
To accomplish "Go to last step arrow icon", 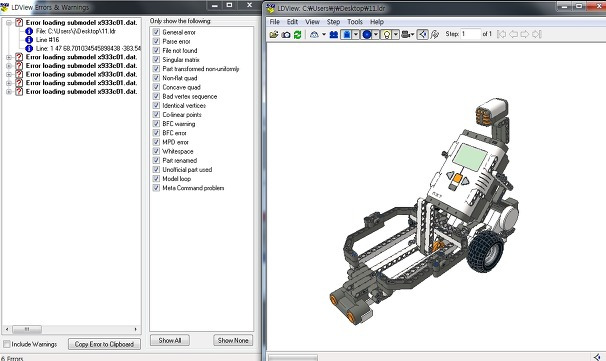I will (536, 34).
